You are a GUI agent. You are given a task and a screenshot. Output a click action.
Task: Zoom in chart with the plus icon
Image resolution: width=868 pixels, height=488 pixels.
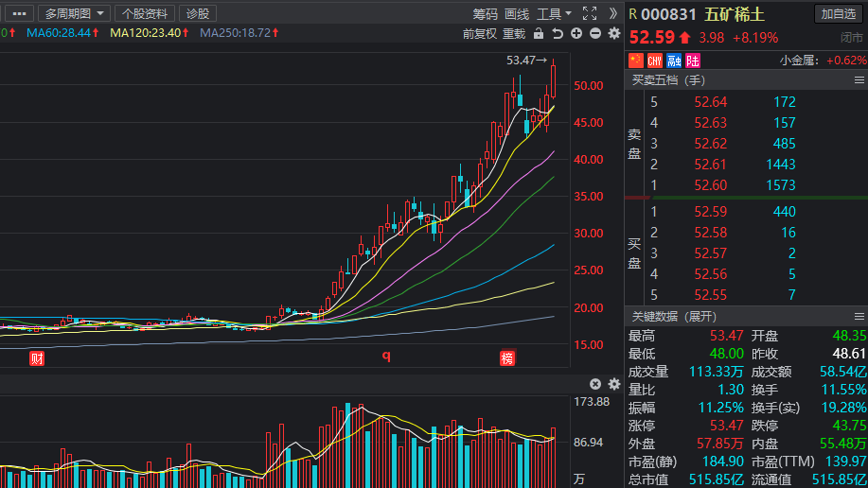pos(576,34)
